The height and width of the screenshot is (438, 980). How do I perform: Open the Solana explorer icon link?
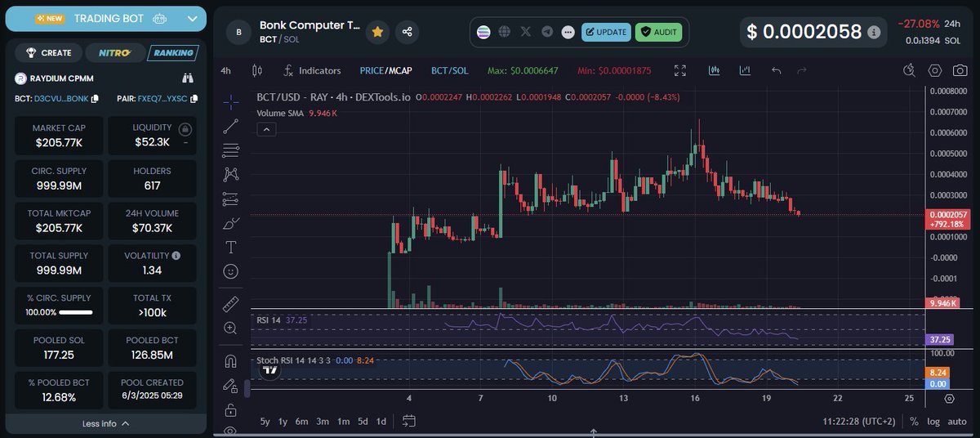[x=484, y=32]
